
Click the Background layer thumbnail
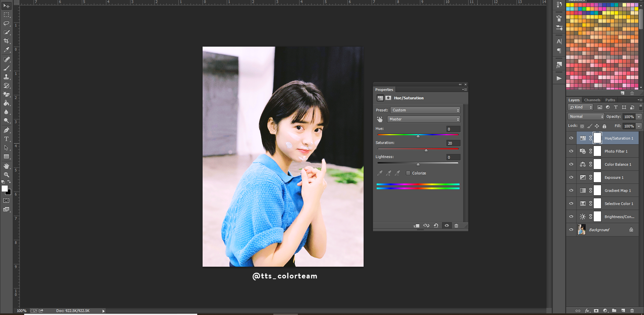pos(582,230)
